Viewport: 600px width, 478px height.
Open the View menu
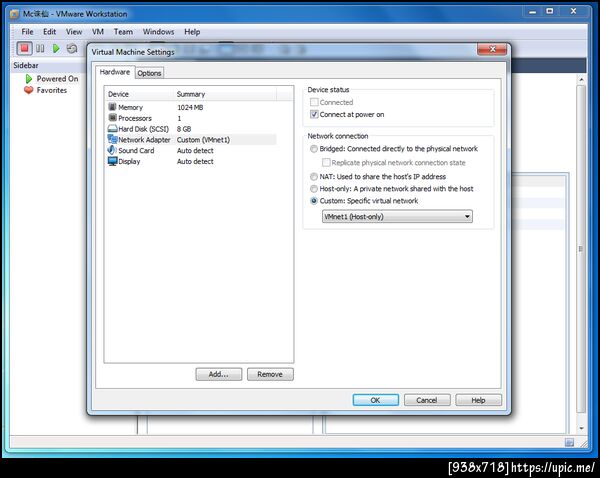[x=74, y=32]
